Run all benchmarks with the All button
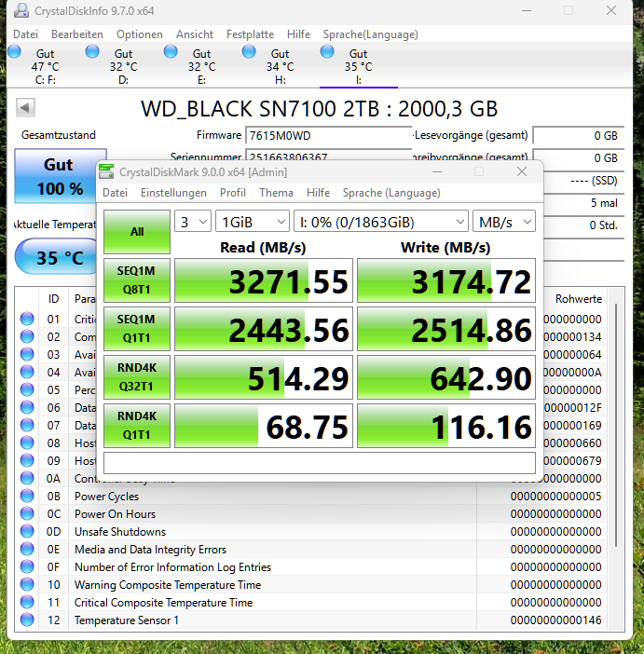 point(137,232)
